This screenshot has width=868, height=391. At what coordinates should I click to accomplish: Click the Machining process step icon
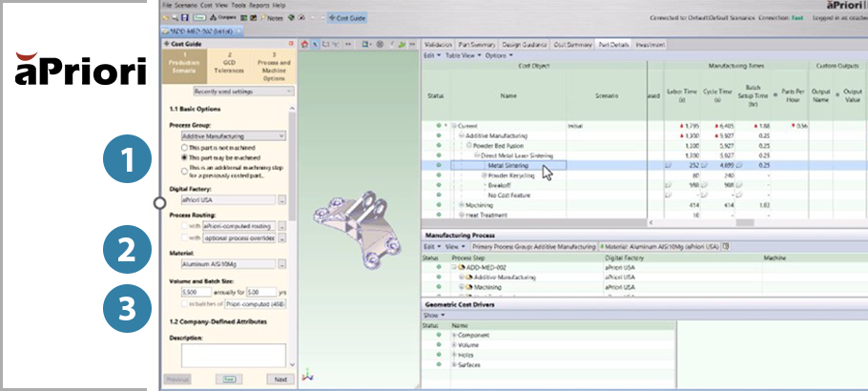tap(467, 287)
